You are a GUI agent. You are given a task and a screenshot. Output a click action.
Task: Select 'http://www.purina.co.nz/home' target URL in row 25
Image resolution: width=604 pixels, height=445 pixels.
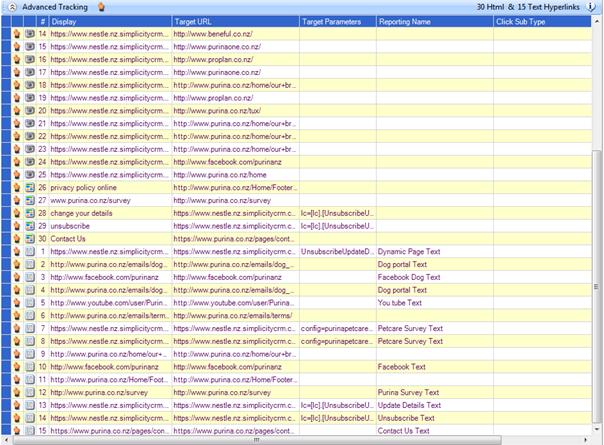pos(235,175)
